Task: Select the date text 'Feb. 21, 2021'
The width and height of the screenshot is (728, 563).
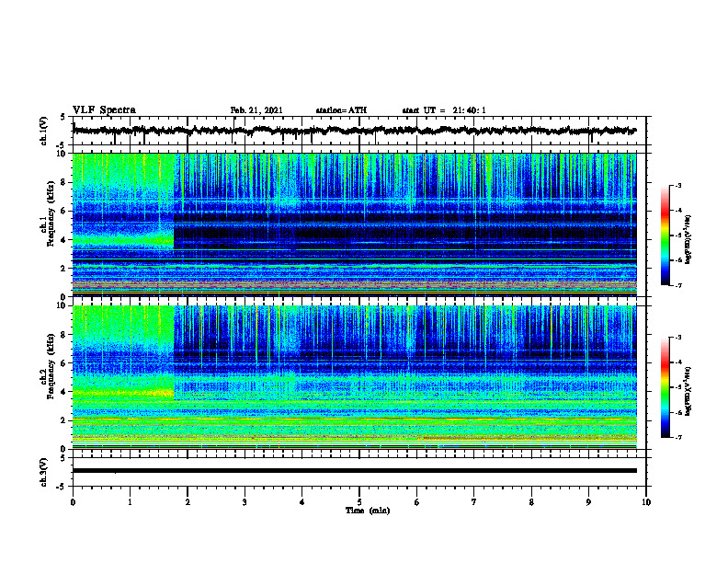Action: 256,110
